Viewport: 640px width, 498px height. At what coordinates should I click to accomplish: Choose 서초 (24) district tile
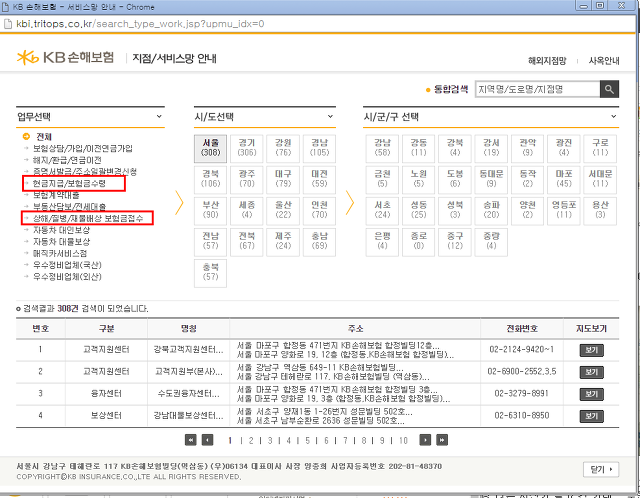click(382, 211)
